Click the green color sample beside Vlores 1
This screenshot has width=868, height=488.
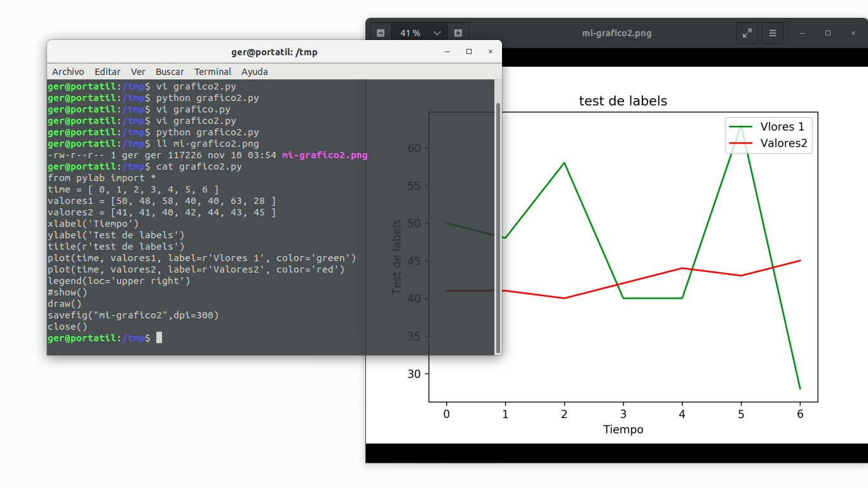pos(741,126)
